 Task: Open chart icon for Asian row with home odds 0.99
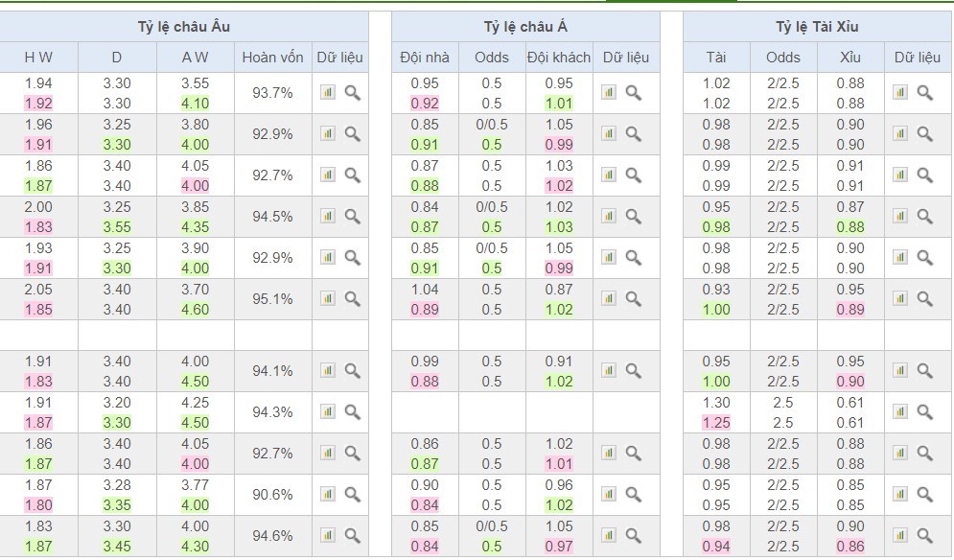[x=609, y=371]
